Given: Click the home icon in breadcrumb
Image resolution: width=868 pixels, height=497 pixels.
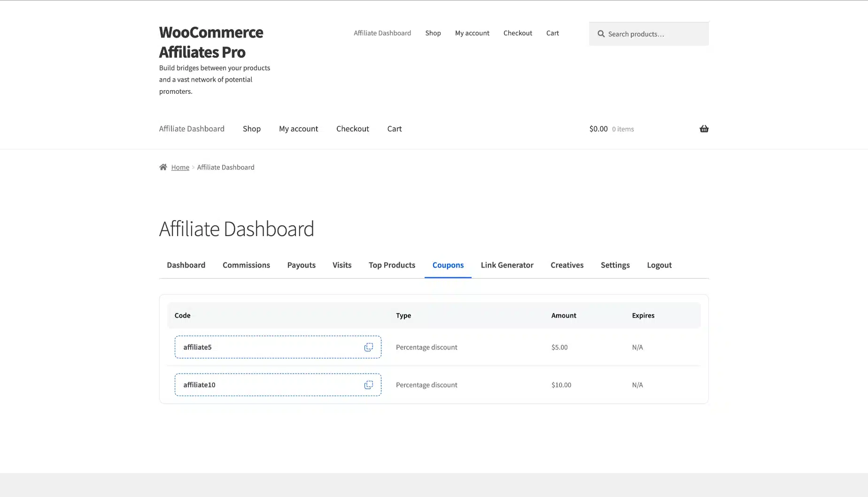Looking at the screenshot, I should point(163,167).
